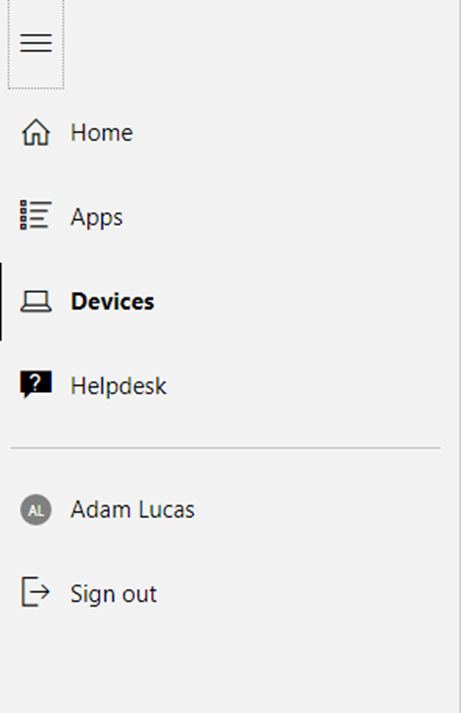Click the Sign out arrow icon
The height and width of the screenshot is (713, 461).
coord(36,592)
